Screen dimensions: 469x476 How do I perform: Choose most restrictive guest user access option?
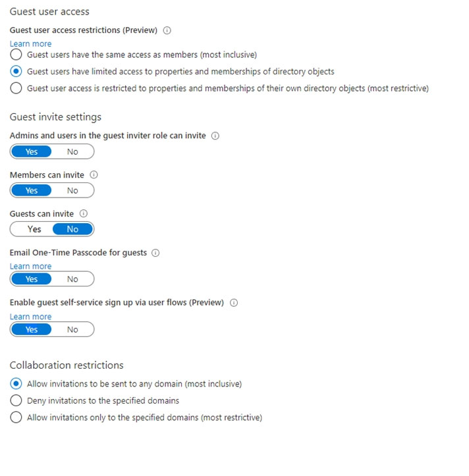[x=16, y=88]
